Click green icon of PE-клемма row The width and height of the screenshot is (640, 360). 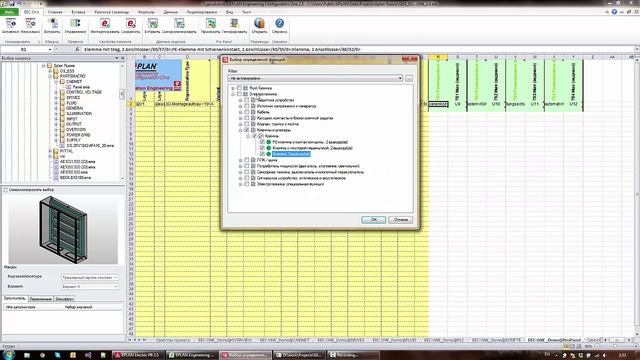(269, 142)
